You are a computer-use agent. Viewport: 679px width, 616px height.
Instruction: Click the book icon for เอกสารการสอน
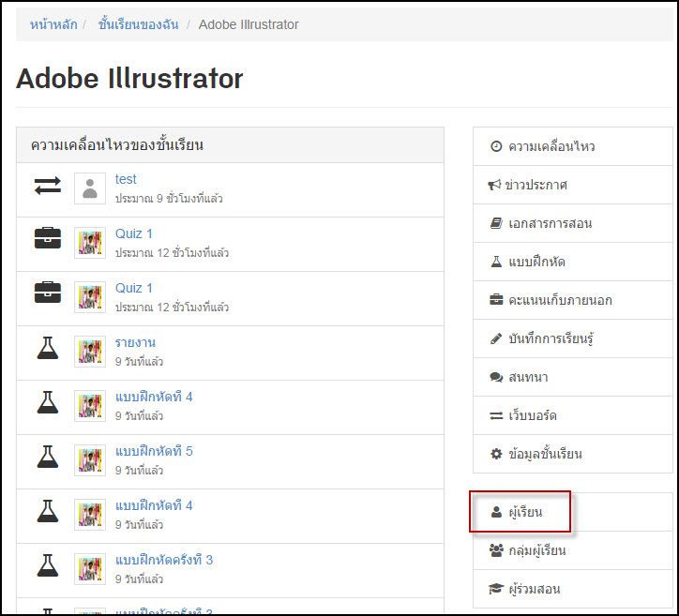496,223
